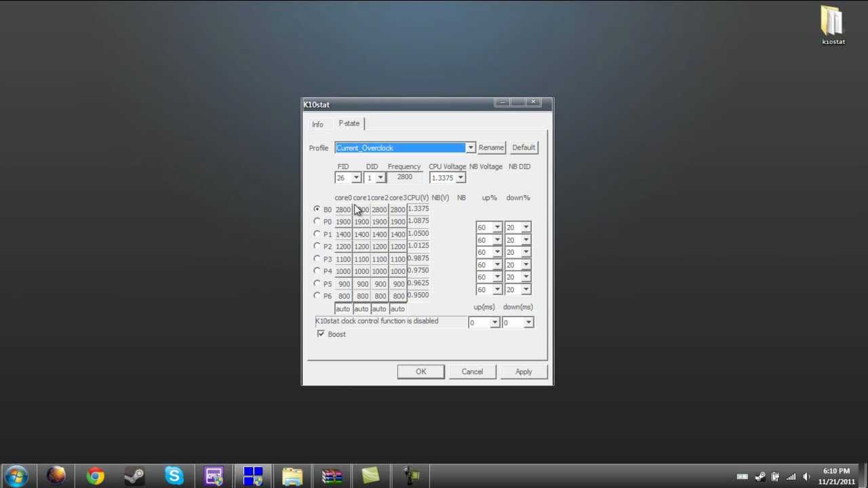Switch to the P-state tab

[349, 123]
